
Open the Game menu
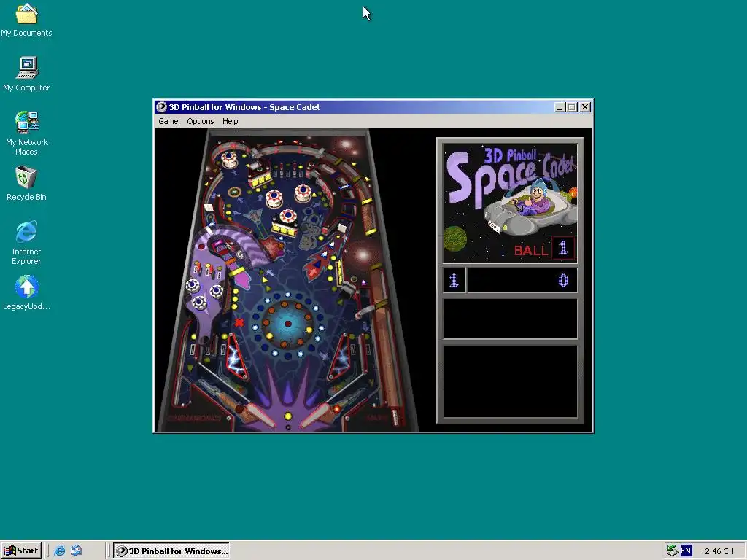(x=169, y=121)
